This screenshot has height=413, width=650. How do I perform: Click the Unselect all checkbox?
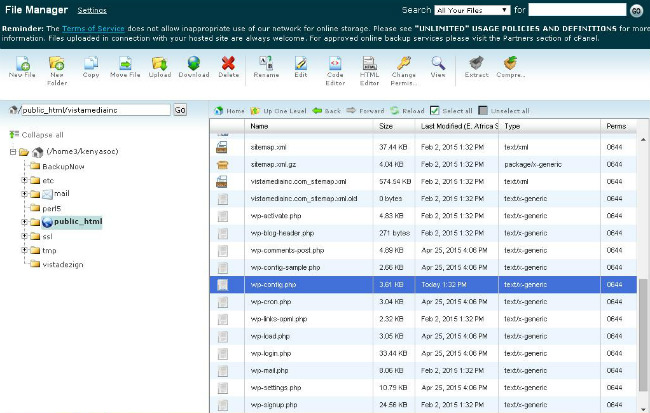pyautogui.click(x=484, y=110)
